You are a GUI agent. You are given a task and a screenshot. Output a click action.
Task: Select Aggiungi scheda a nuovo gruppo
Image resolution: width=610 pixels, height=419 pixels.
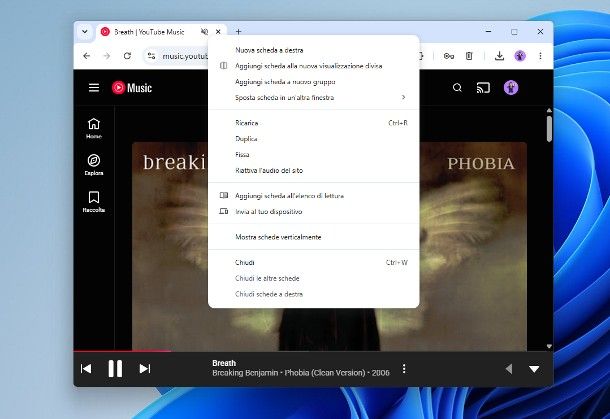pos(314,82)
